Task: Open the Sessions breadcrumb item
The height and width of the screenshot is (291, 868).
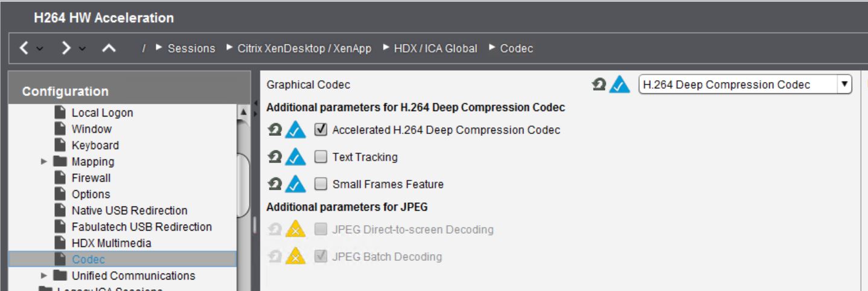Action: click(x=191, y=49)
